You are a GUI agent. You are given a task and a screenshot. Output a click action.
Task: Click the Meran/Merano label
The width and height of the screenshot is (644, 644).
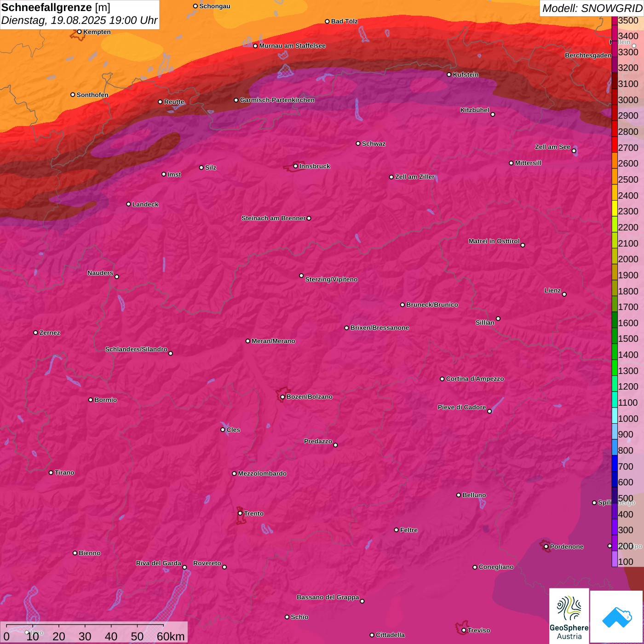[x=273, y=341]
